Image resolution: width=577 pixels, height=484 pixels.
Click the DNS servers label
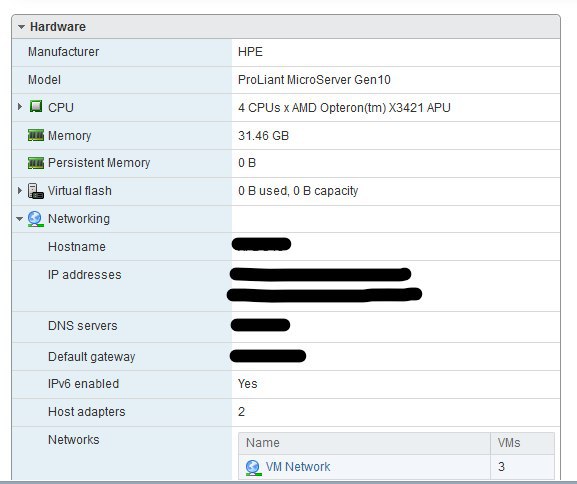82,326
